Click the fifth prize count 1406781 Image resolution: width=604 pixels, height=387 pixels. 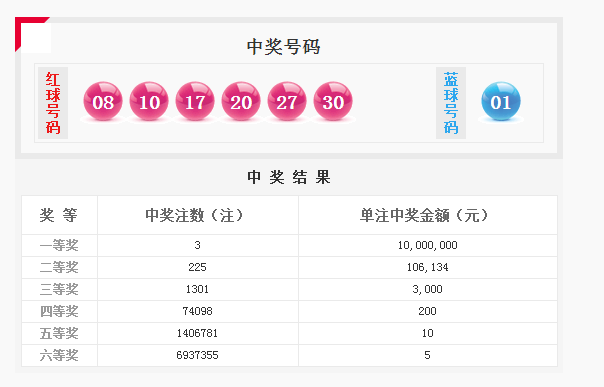198,333
